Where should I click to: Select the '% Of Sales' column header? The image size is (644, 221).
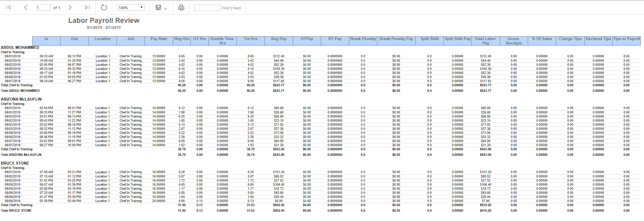542,41
